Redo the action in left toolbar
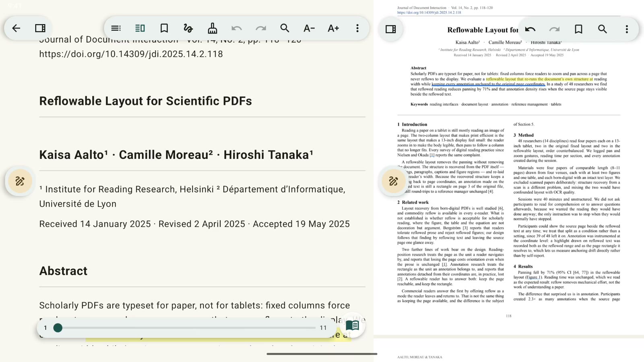The width and height of the screenshot is (644, 362). point(261,28)
